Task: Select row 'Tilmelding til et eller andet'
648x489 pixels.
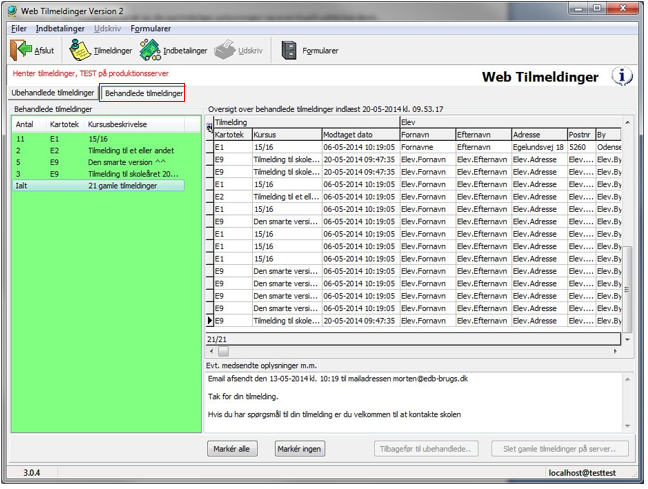Action: (98, 150)
